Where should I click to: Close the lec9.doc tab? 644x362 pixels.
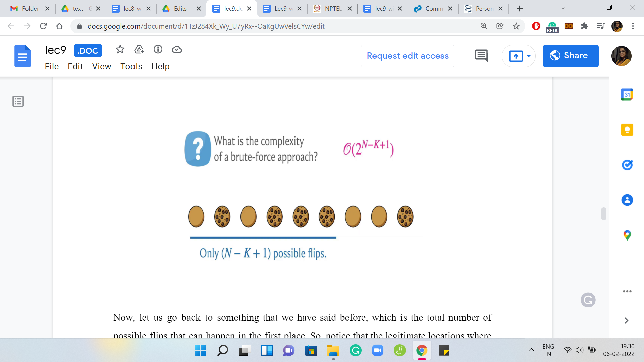click(249, 9)
